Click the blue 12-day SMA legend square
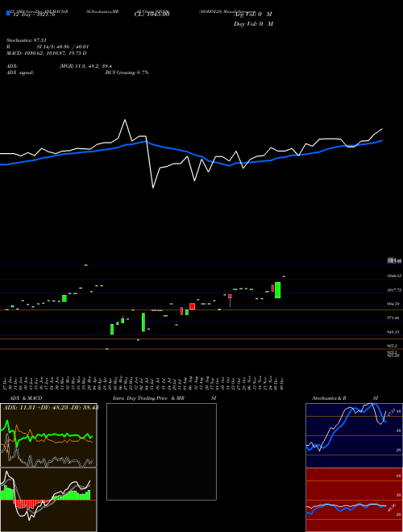The image size is (403, 532). click(x=8, y=13)
